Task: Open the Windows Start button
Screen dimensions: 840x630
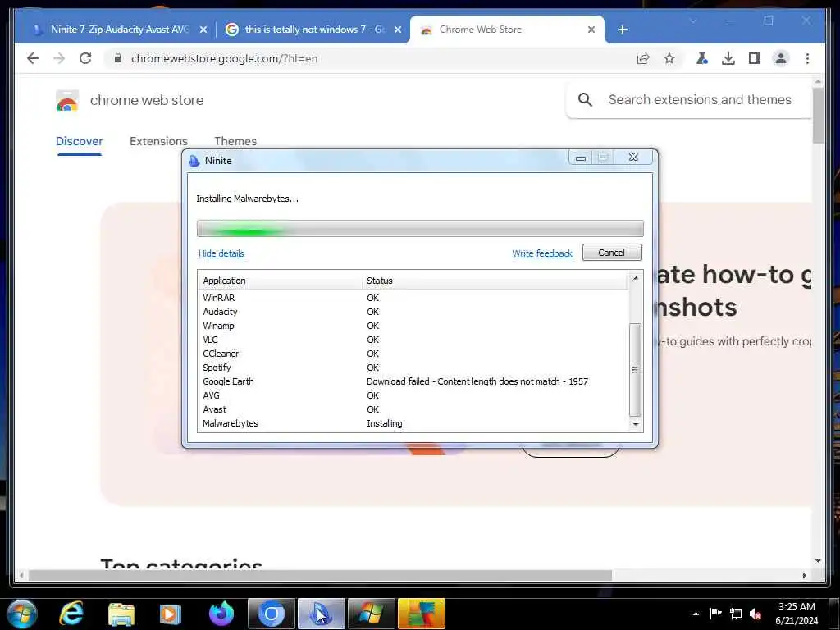Action: [x=22, y=614]
